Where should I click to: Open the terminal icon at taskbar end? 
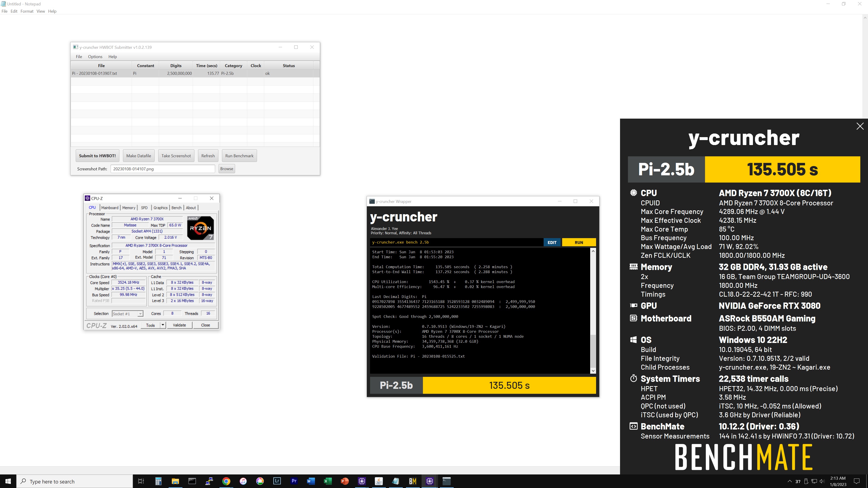(446, 481)
